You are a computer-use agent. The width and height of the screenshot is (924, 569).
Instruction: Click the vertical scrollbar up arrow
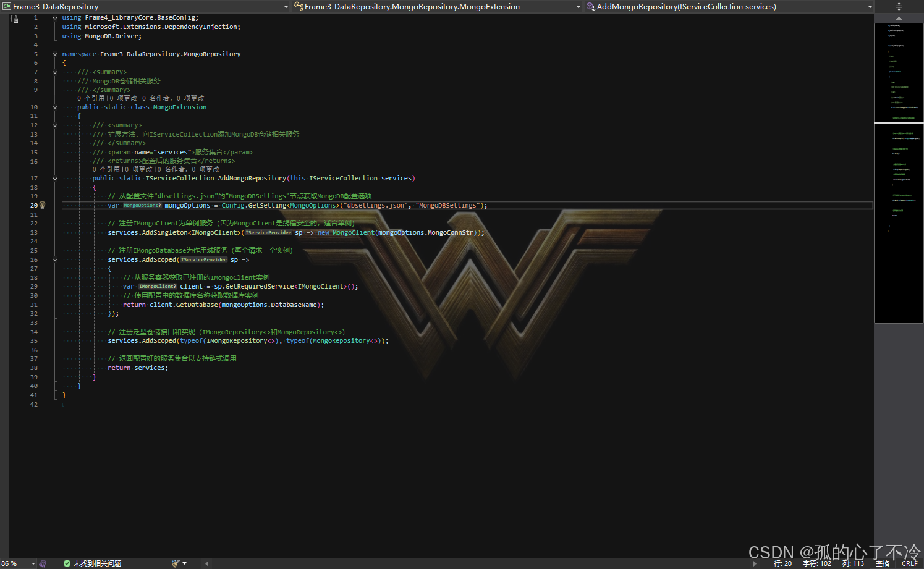(899, 19)
